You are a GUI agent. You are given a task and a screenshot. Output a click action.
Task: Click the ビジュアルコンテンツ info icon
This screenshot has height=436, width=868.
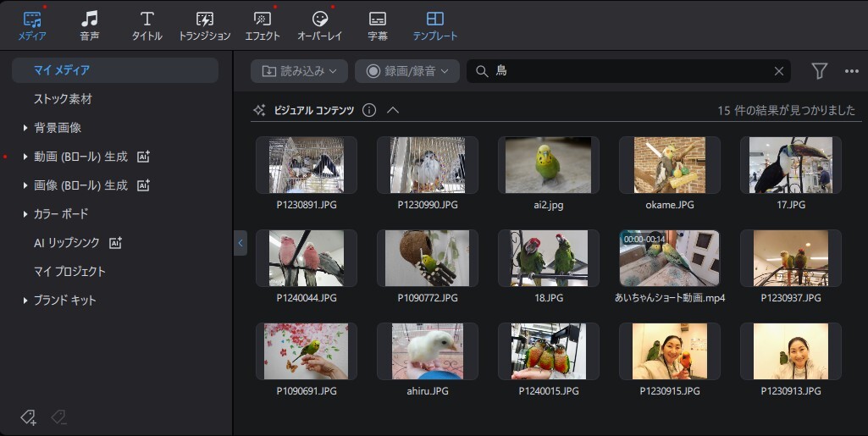pyautogui.click(x=369, y=110)
